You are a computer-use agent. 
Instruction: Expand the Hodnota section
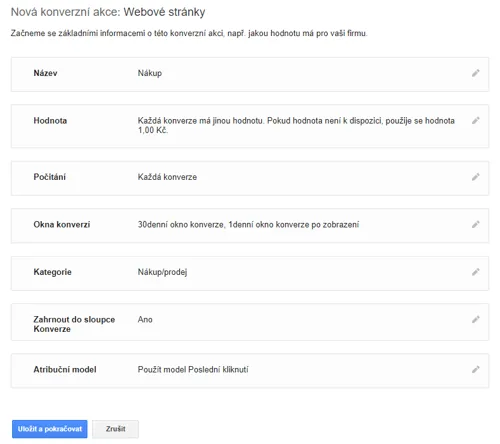[x=250, y=126]
